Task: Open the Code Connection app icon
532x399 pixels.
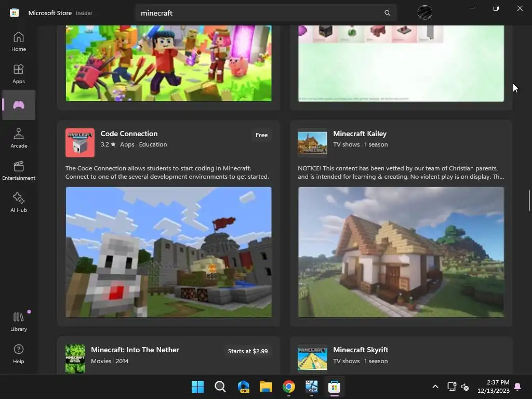Action: 80,142
